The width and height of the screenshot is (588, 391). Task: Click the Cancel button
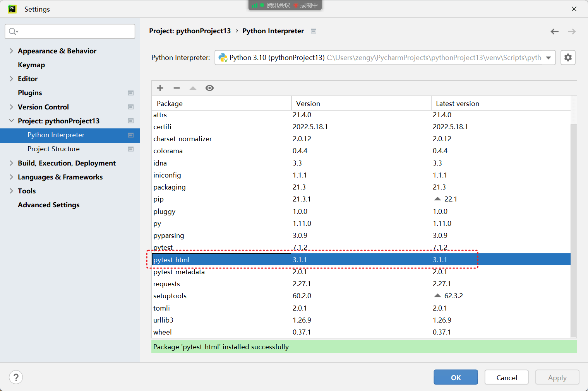(506, 377)
